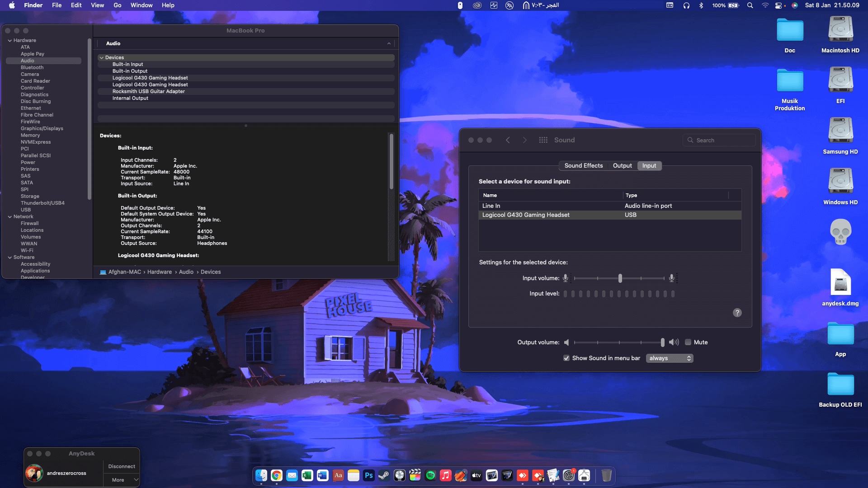The image size is (868, 488).
Task: Click Disconnect in the AnyDesk window
Action: 121,466
